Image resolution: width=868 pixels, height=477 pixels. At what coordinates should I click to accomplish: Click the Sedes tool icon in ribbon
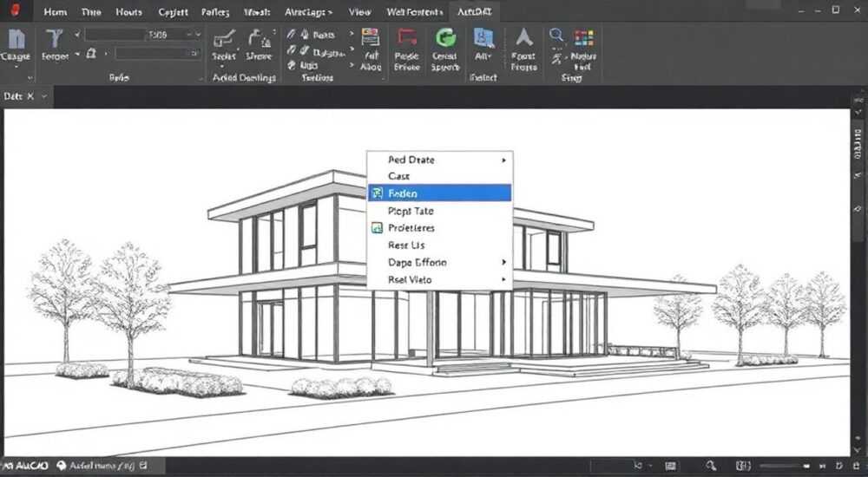[224, 38]
